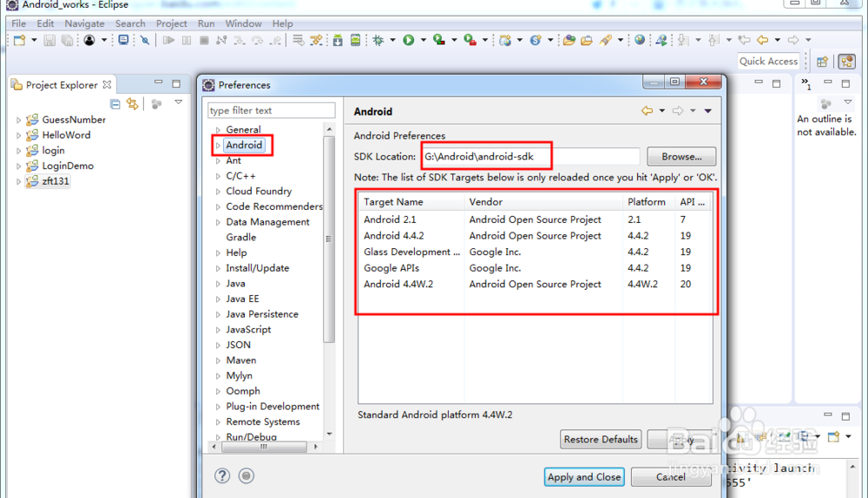The image size is (868, 498).
Task: Click the Java EE perspective icon
Action: click(846, 62)
